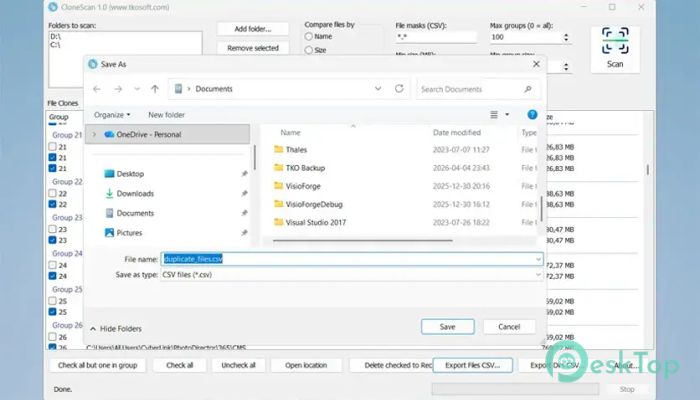Close the Save As dialog
The image size is (700, 400).
tap(536, 64)
